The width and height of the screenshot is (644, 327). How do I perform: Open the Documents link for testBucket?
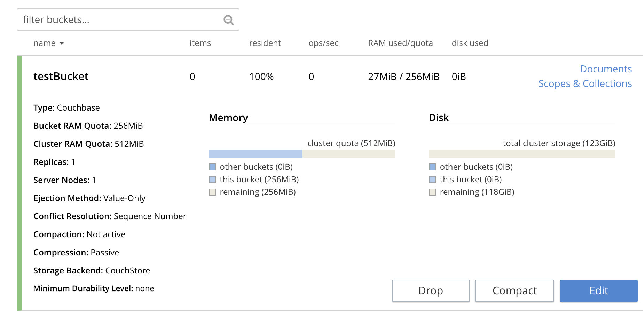point(605,69)
